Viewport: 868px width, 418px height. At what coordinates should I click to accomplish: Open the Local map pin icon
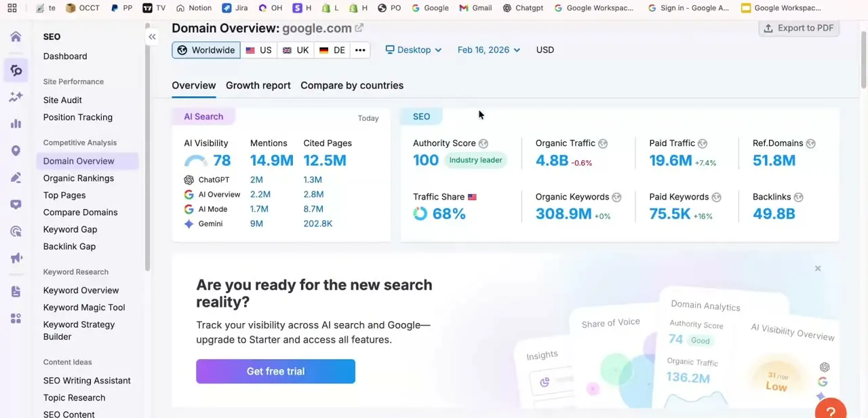pos(16,151)
